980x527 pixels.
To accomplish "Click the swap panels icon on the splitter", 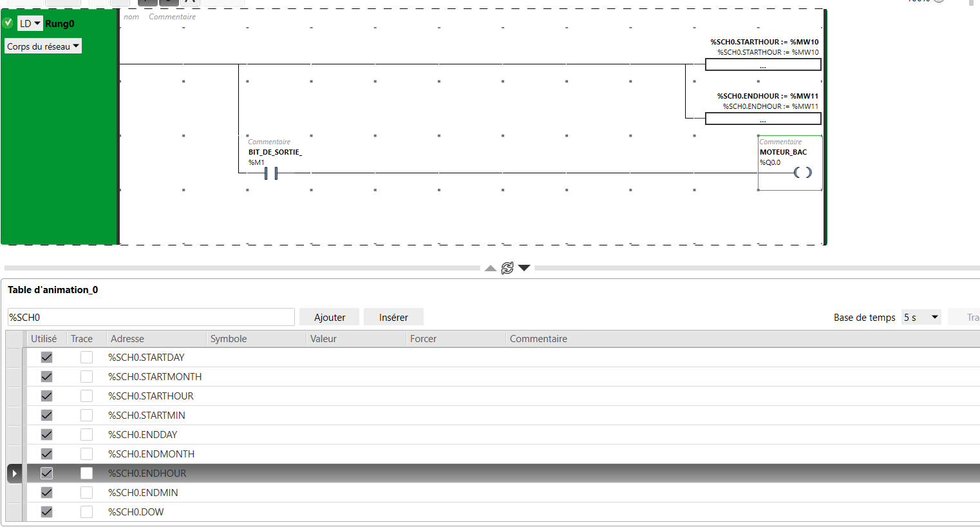I will pos(507,268).
